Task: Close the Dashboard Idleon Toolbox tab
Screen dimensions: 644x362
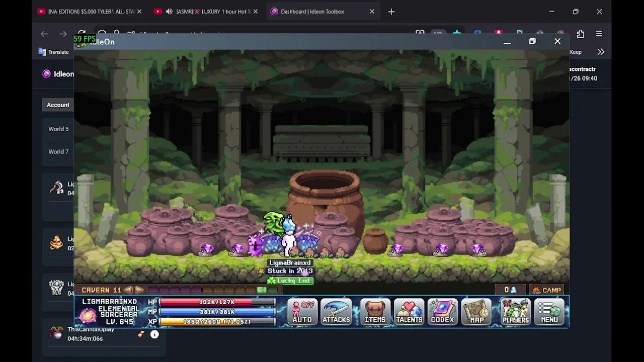Action: (x=372, y=12)
